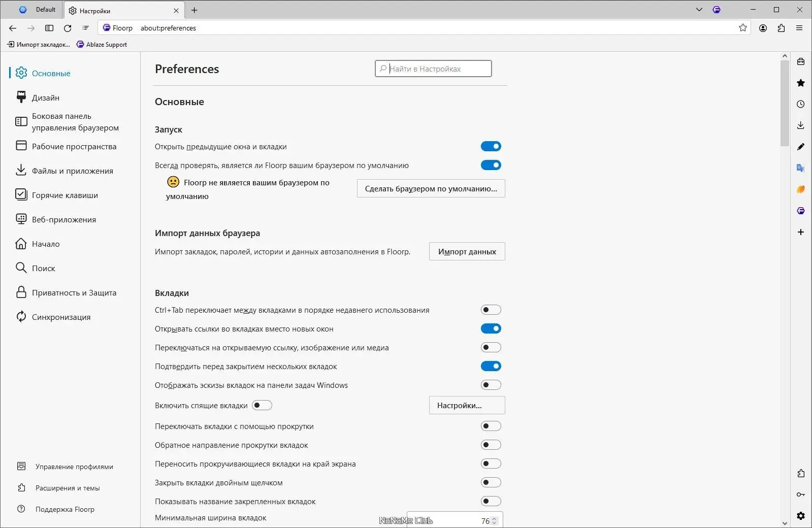Click the minimum tab width spinner arrows

494,521
